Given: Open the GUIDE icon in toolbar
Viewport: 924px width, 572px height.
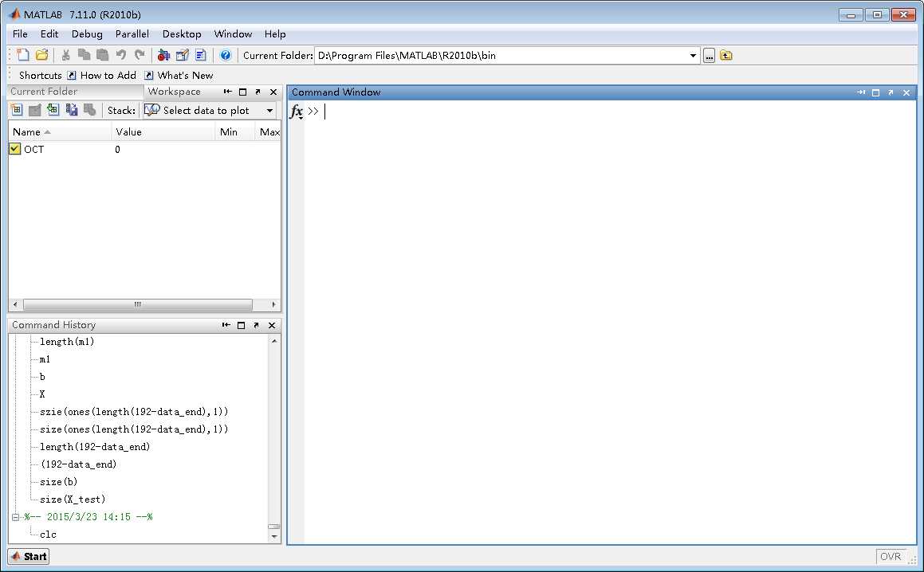Looking at the screenshot, I should [x=182, y=56].
